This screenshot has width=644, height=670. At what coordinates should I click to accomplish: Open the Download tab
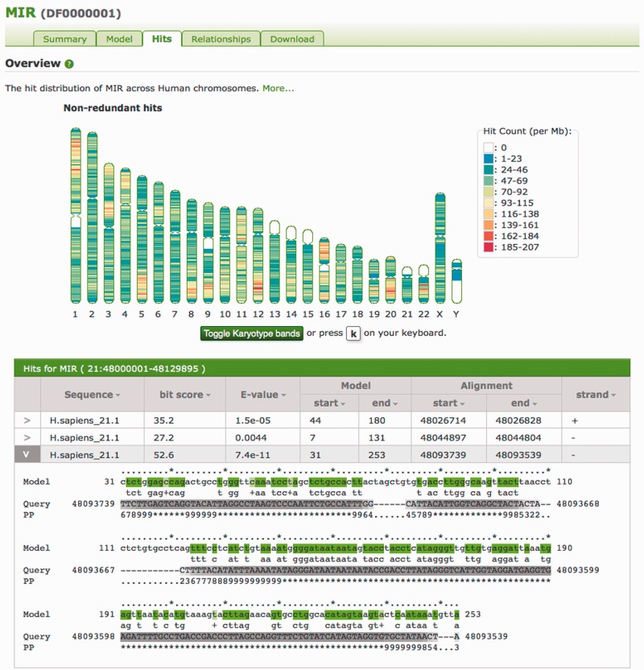click(x=292, y=39)
